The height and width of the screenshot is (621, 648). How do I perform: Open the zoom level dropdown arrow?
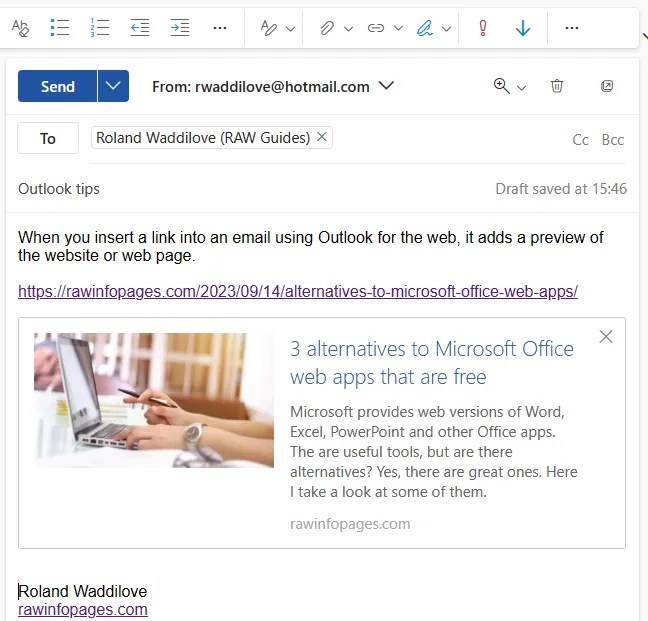[522, 88]
